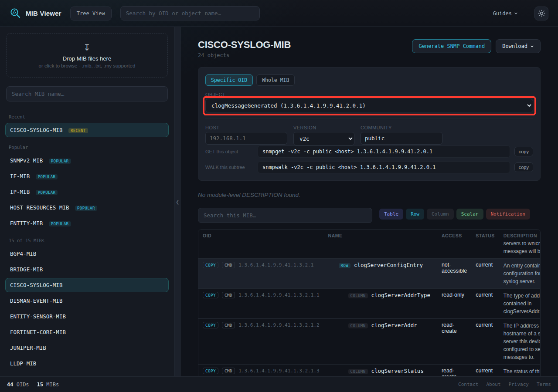Select recent CISCO-SYSLOG-MIB entry
Screen dimensions: 558x392
[87, 130]
